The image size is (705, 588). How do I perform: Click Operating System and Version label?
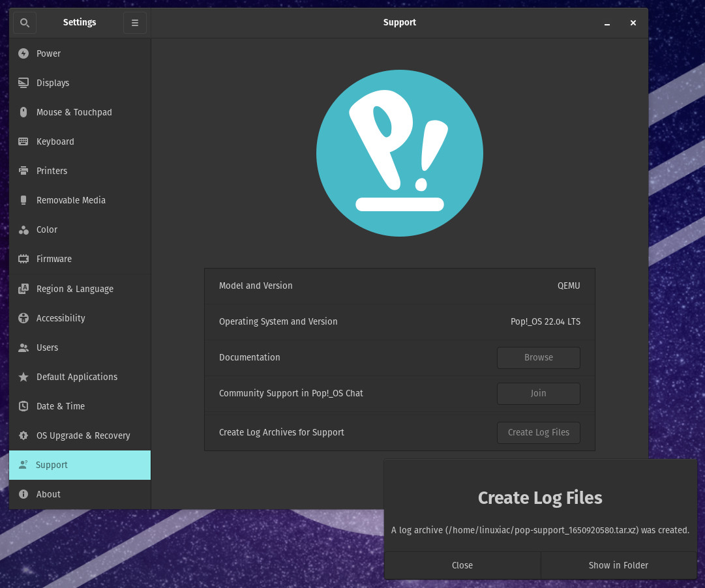point(278,321)
